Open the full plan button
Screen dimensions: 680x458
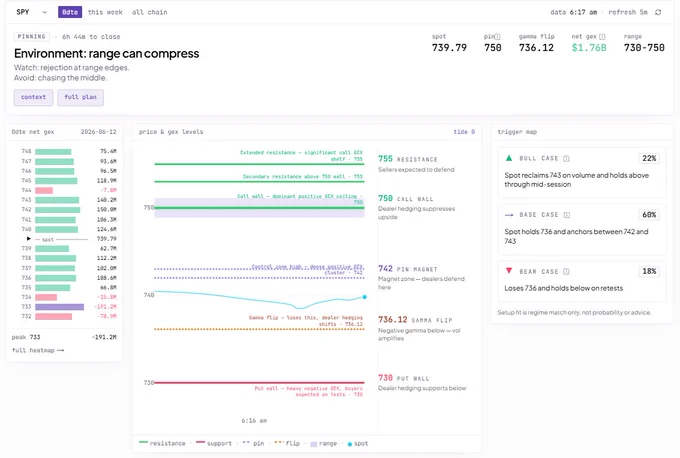coord(80,97)
